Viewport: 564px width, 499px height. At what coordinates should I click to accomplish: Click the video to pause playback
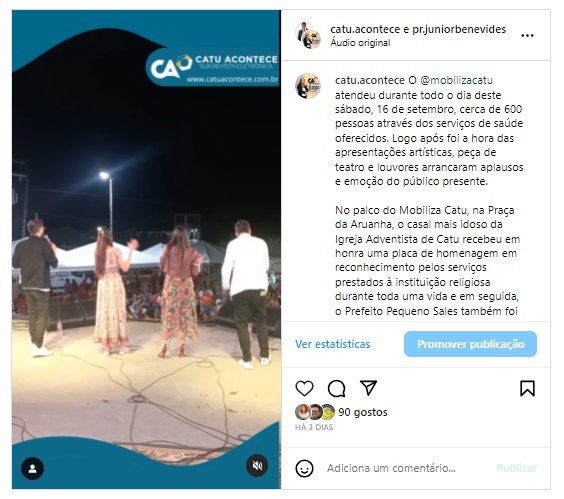tap(146, 249)
